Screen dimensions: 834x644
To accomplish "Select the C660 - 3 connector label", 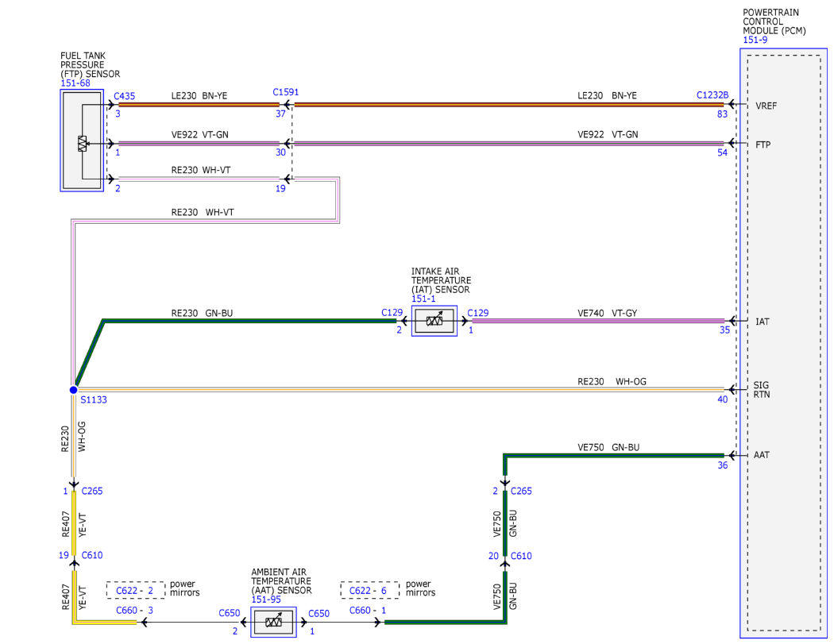I will [134, 611].
